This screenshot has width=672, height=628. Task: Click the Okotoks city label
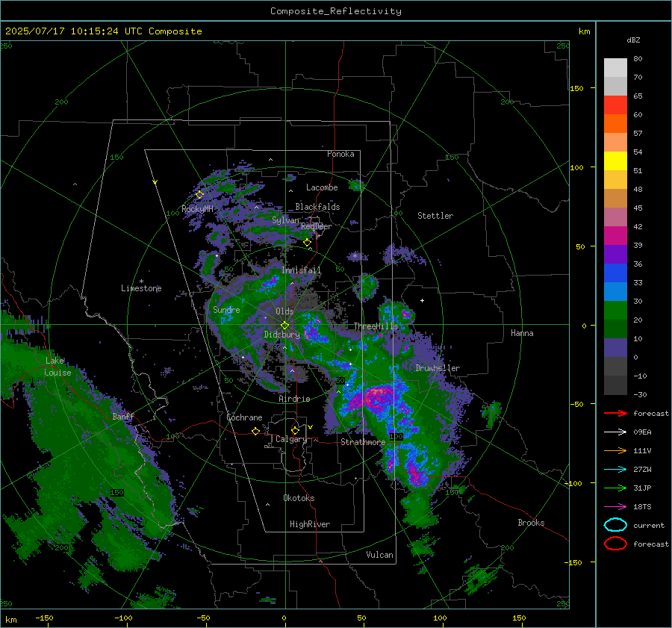coord(299,498)
